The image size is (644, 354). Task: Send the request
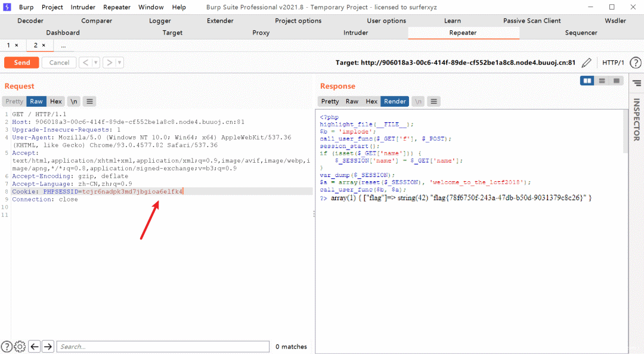coord(22,63)
